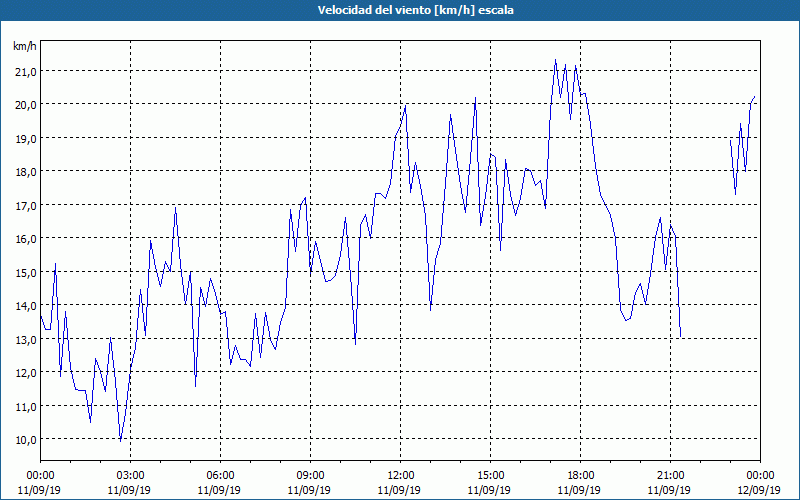Click the "18,0" y-axis label
800x500 pixels.
(x=26, y=172)
